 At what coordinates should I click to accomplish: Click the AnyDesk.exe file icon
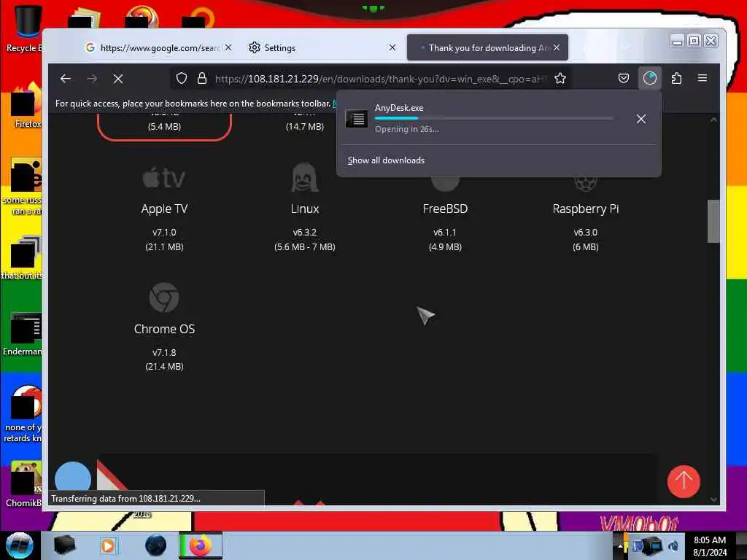[x=356, y=119]
